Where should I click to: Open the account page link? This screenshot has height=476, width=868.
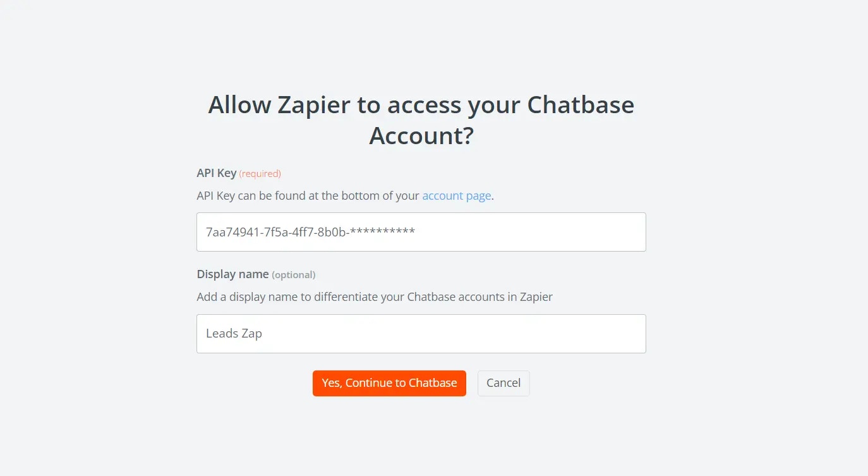click(456, 195)
